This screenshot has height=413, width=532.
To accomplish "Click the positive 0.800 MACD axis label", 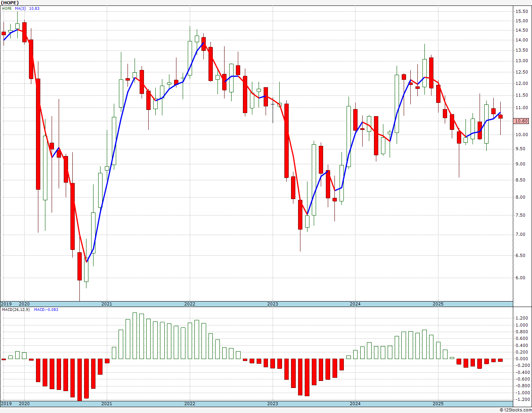I will (x=522, y=332).
